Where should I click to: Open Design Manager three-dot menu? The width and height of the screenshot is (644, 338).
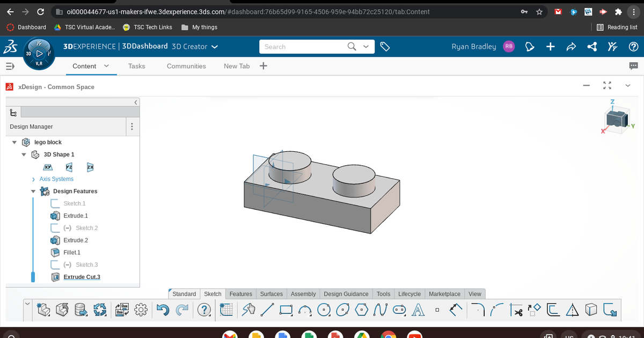132,127
